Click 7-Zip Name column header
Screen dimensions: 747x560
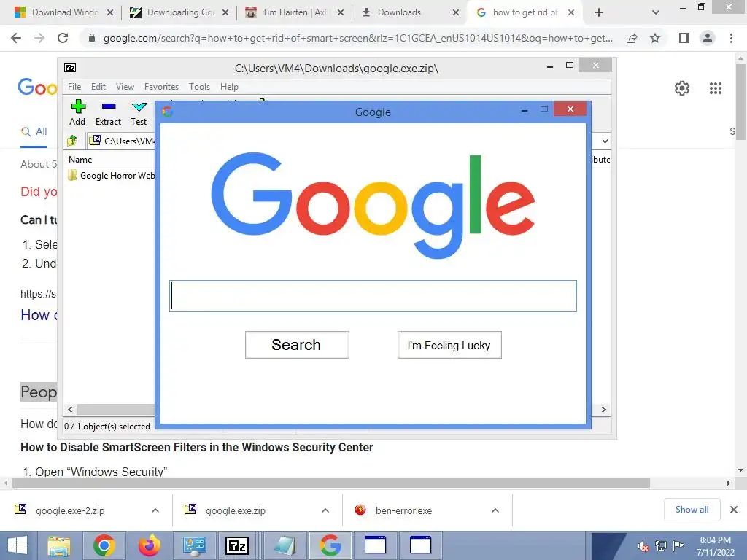click(80, 160)
